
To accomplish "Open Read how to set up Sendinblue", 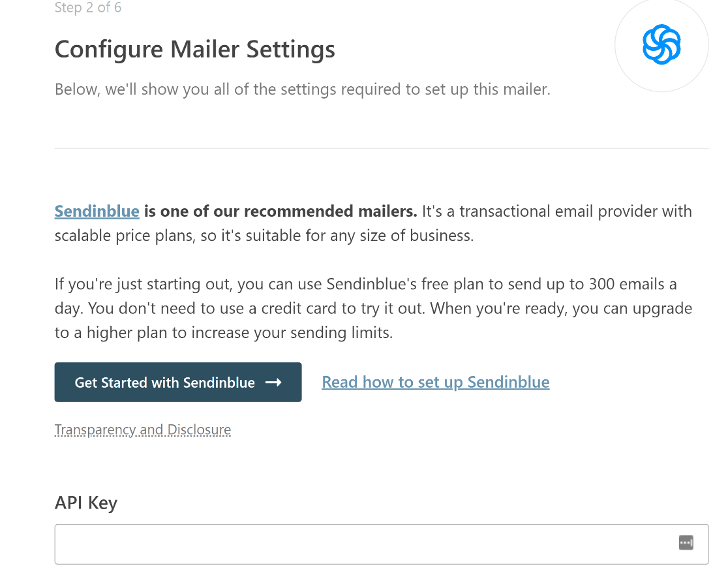I will (x=436, y=382).
